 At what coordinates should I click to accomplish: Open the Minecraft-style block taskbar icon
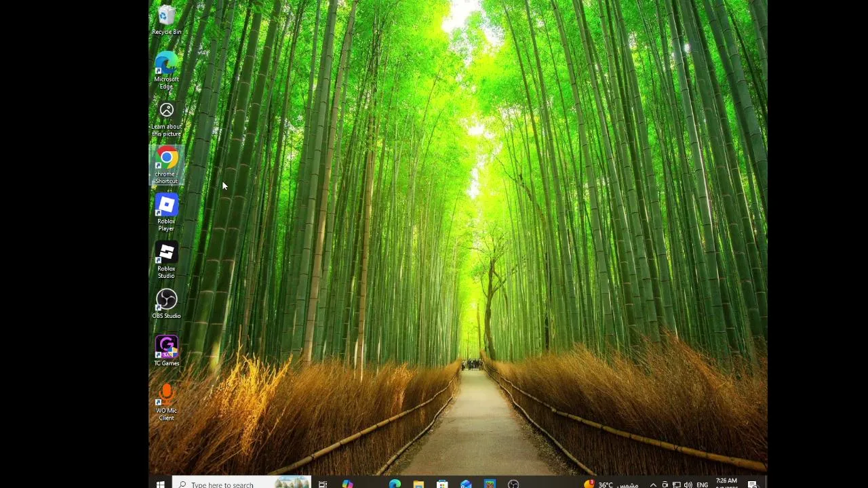490,484
